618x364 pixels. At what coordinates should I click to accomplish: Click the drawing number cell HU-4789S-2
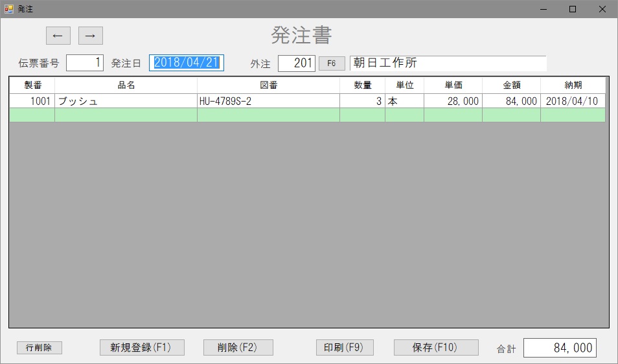pos(268,101)
